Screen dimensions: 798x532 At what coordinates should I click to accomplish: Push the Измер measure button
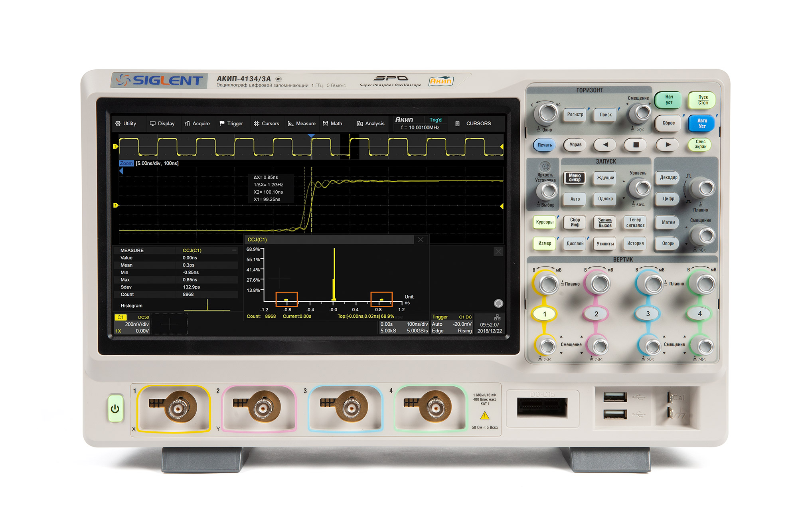coord(545,243)
